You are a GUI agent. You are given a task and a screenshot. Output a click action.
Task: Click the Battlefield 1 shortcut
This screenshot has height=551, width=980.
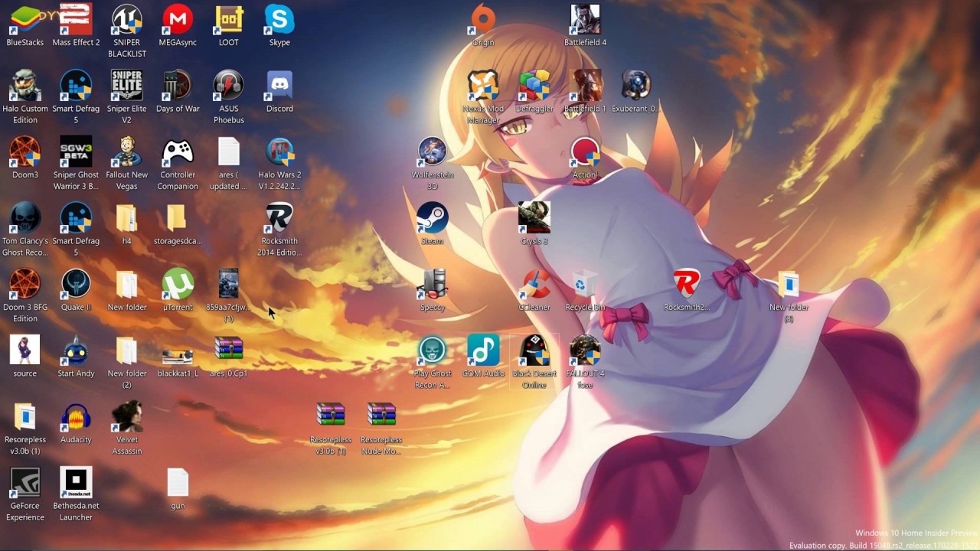(x=585, y=86)
